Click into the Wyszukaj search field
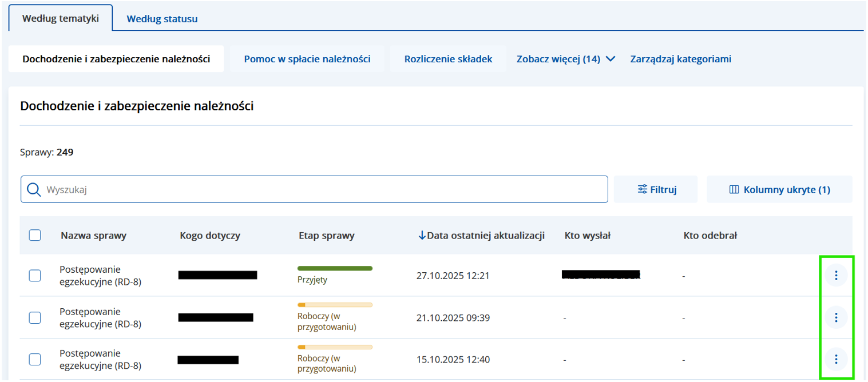Viewport: 868px width, 382px height. click(320, 190)
